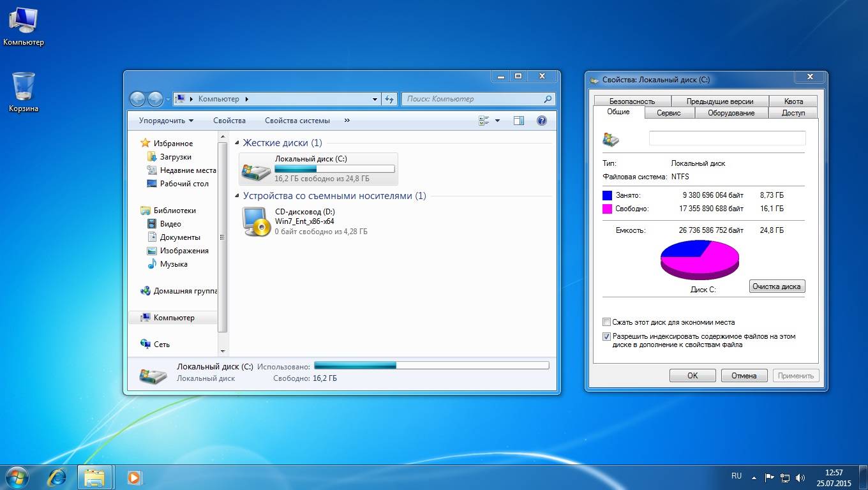
Task: Click the blue Занято color swatch
Action: pyautogui.click(x=607, y=195)
